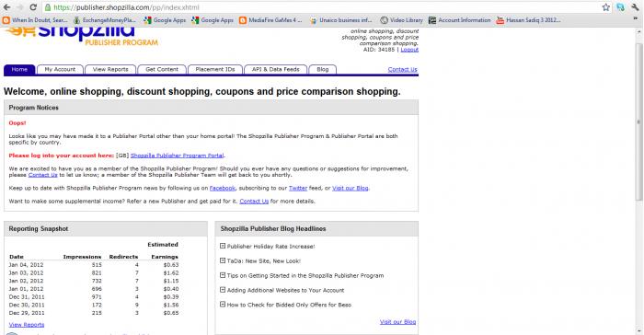Open the Unaico business inf... bookmark

click(341, 19)
